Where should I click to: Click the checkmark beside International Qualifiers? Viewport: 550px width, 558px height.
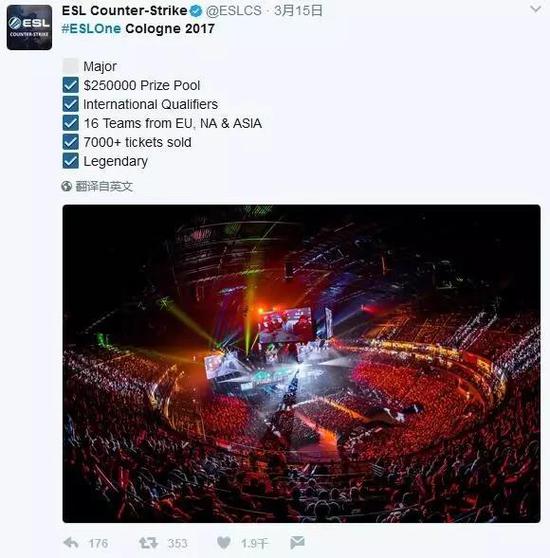pos(70,104)
